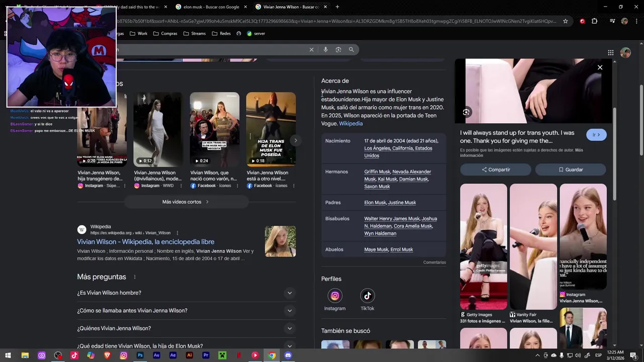Image resolution: width=644 pixels, height=362 pixels.
Task: Open 'Vivian Wilson - Wikipedia, la enciclopedia libre'
Action: click(145, 242)
